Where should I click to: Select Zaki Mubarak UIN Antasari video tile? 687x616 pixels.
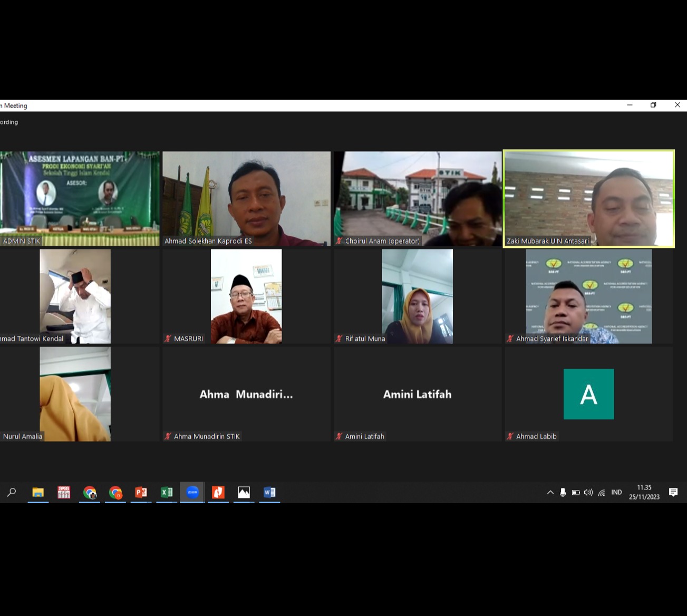pos(589,198)
